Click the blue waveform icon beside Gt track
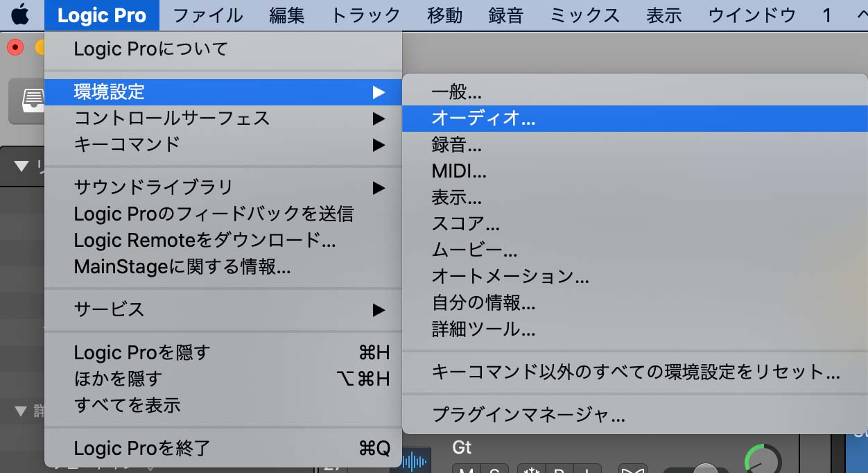 point(415,461)
